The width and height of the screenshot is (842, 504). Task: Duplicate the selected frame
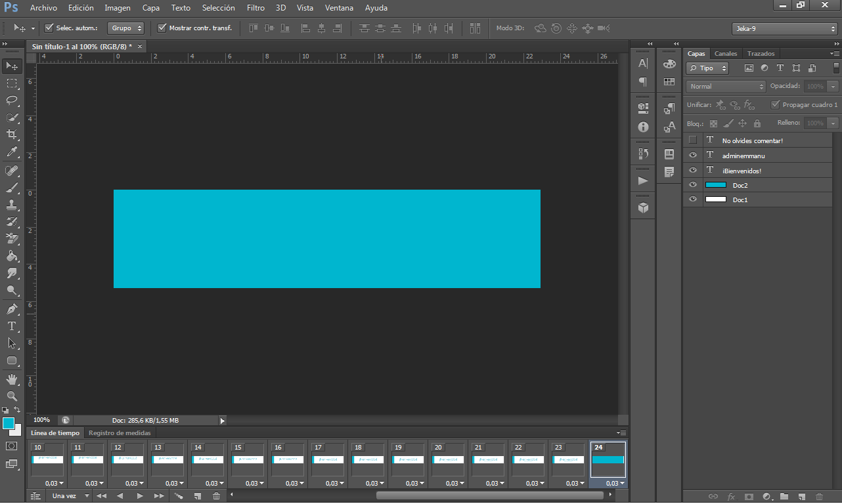pyautogui.click(x=197, y=496)
